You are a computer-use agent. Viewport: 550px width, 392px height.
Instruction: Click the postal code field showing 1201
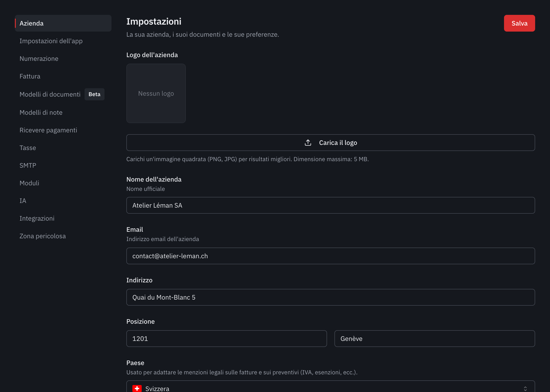[x=226, y=339]
